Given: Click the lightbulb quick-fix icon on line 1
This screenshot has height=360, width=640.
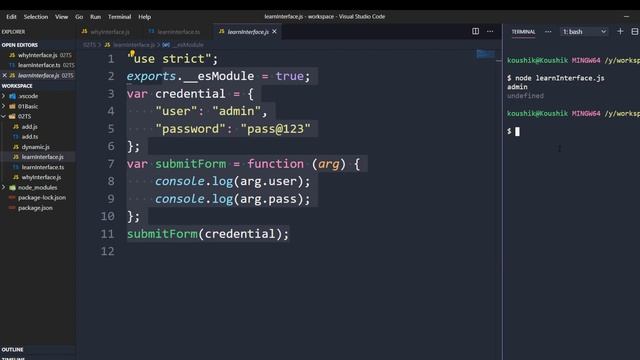Looking at the screenshot, I should tap(132, 53).
